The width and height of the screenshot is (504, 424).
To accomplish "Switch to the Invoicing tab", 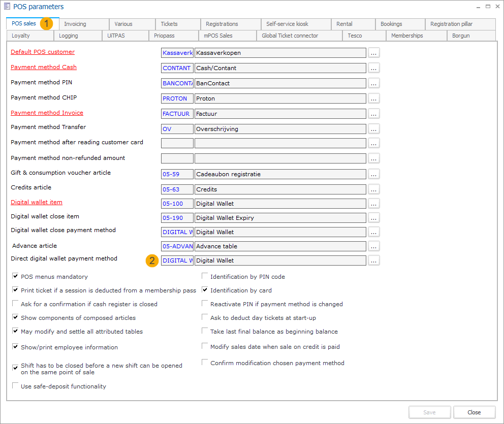I will (75, 24).
